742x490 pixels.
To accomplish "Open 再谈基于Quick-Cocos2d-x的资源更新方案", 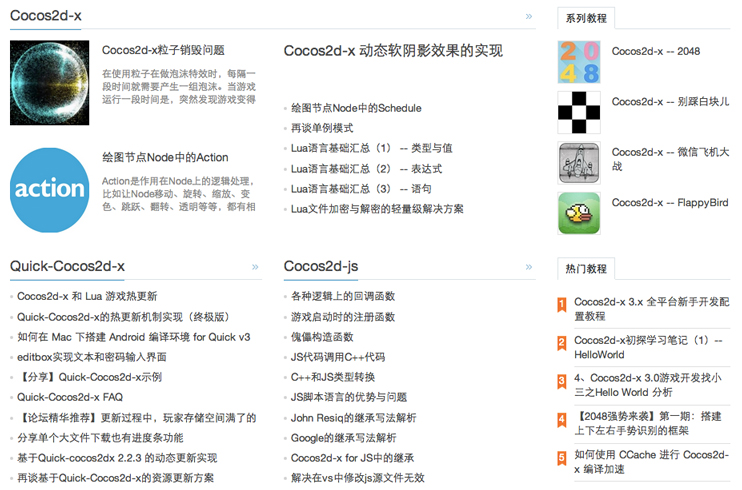I will [x=115, y=478].
